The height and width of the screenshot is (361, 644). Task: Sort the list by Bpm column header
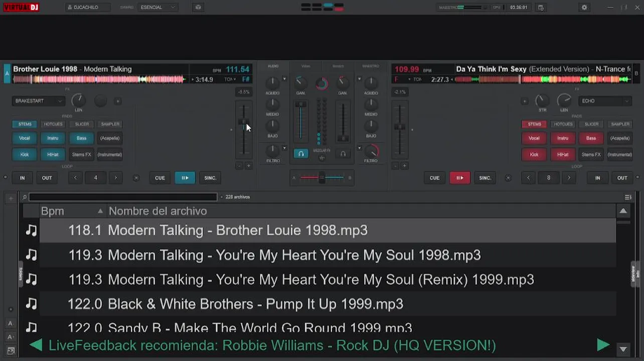tap(72, 211)
